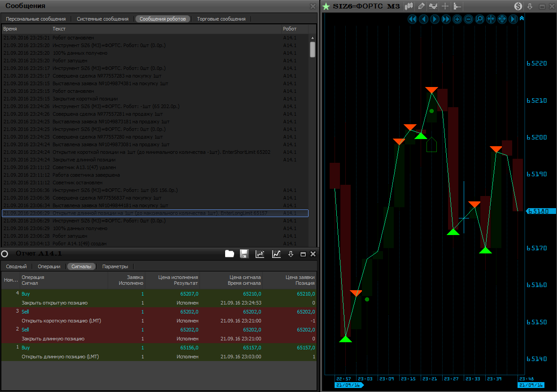Open the volume profile histogram icon
The width and height of the screenshot is (557, 392).
pos(457,6)
